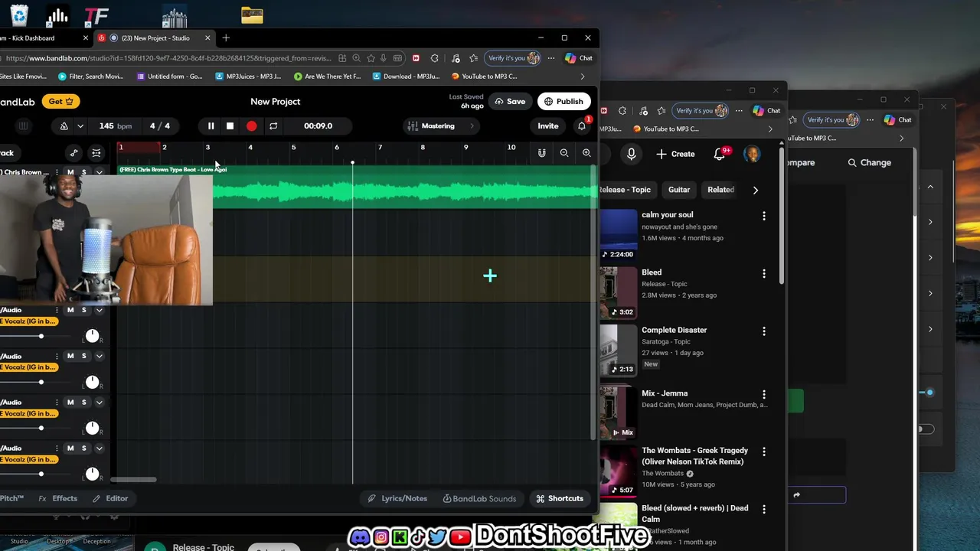Expand the fourth Voice/Audio track chevron
Image resolution: width=980 pixels, height=551 pixels.
pyautogui.click(x=99, y=402)
